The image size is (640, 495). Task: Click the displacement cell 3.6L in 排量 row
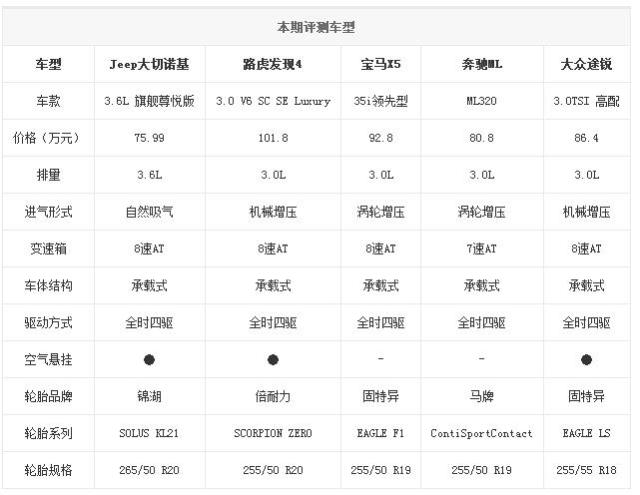click(x=149, y=175)
